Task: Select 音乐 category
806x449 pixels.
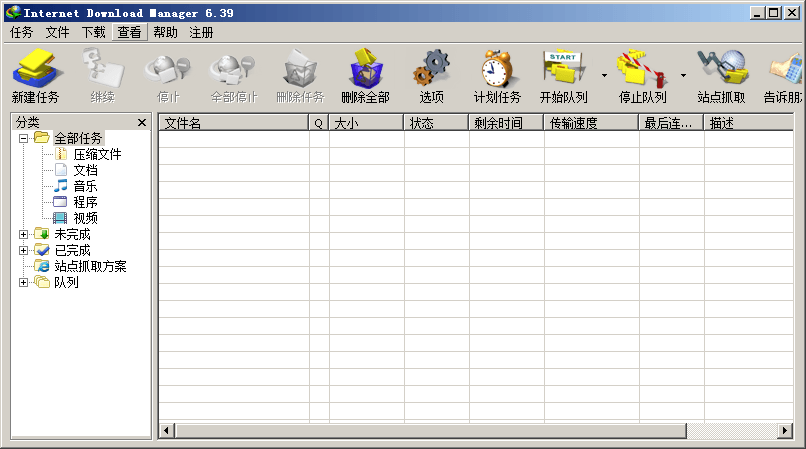Action: pos(85,186)
